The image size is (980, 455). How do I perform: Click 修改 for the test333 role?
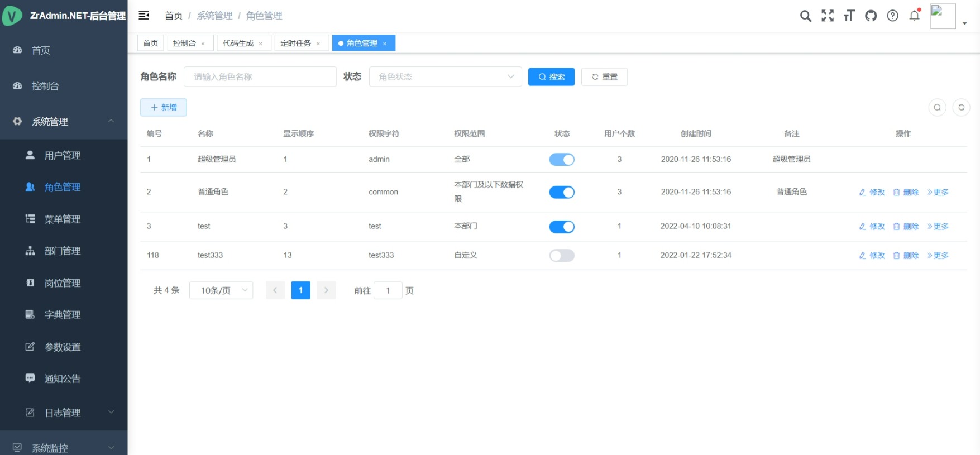pyautogui.click(x=872, y=256)
